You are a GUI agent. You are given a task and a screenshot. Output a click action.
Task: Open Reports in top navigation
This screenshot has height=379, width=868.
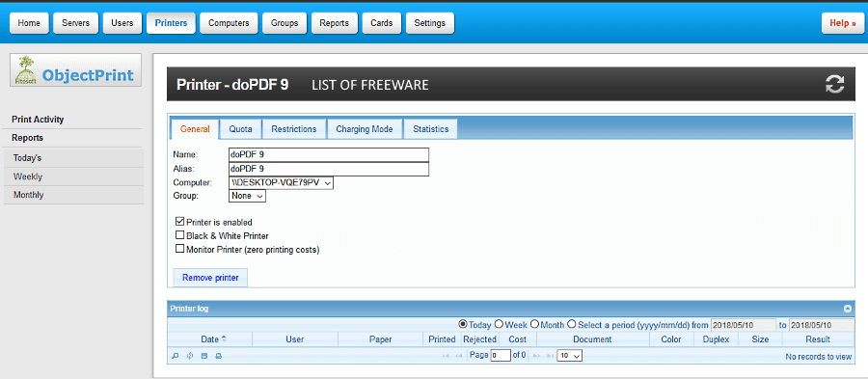point(335,23)
